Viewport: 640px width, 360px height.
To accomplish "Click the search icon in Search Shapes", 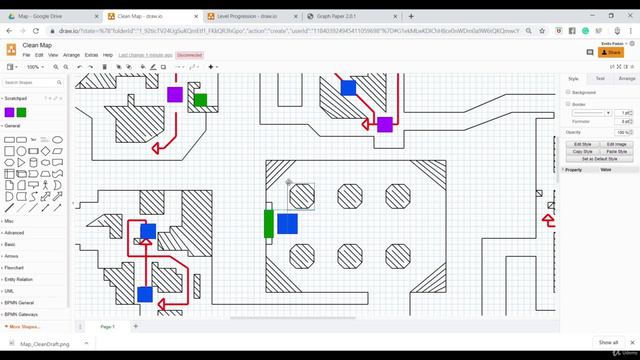I will tap(59, 82).
